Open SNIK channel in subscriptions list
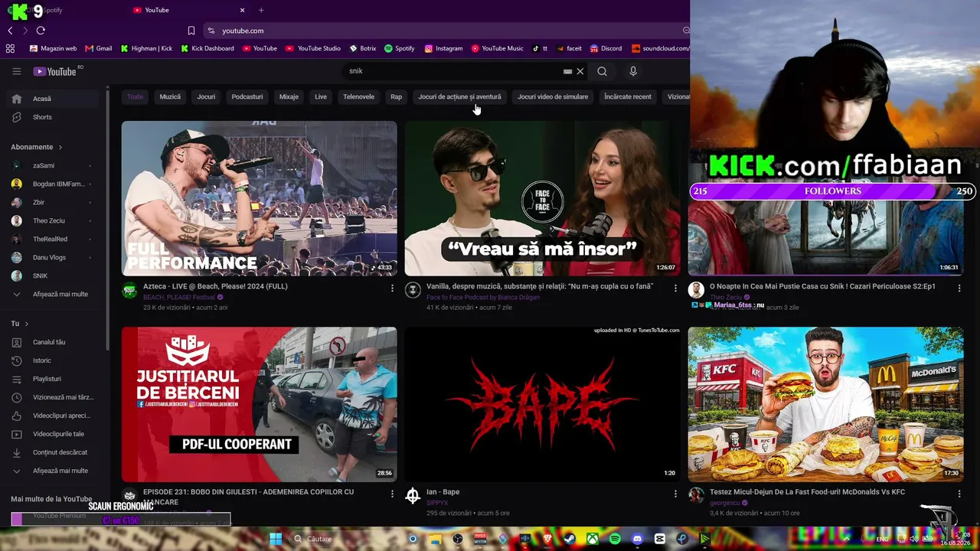The image size is (980, 551). [x=54, y=275]
